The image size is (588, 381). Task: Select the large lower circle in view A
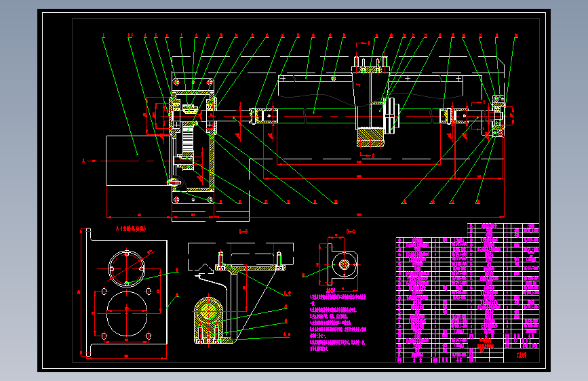127,314
